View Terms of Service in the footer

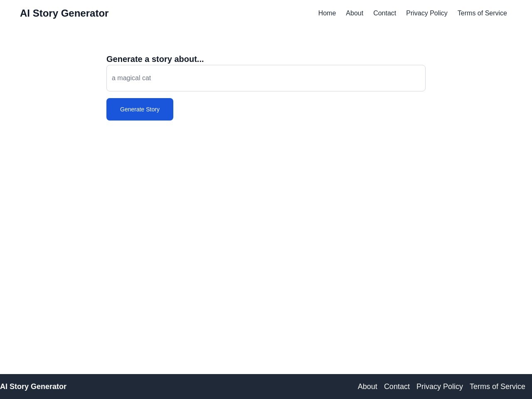497,387
